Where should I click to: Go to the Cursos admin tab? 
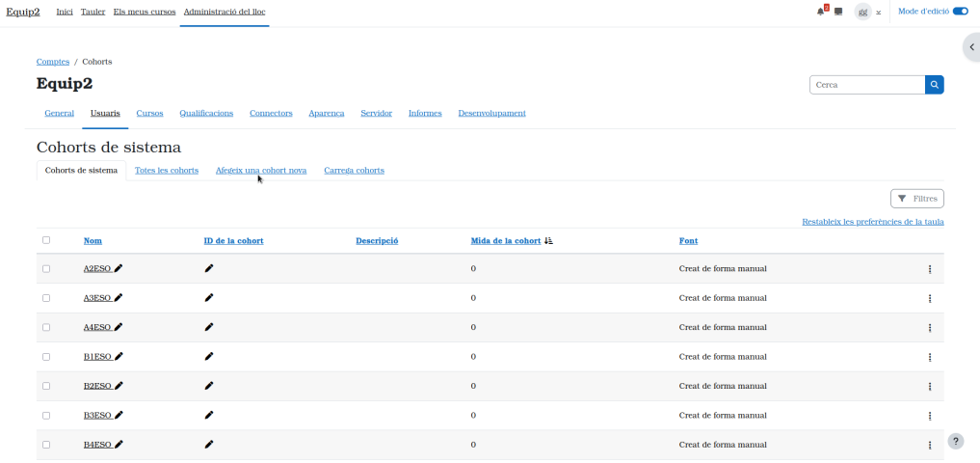(x=150, y=113)
